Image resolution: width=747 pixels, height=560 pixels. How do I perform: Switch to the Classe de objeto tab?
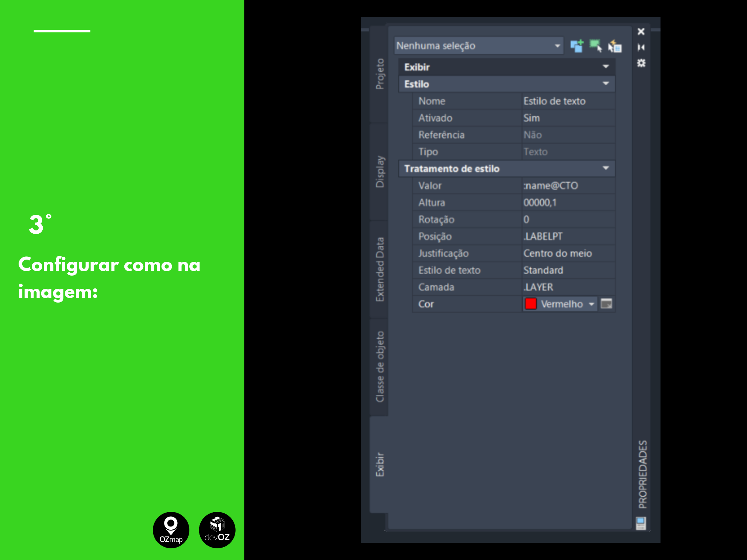click(x=379, y=367)
